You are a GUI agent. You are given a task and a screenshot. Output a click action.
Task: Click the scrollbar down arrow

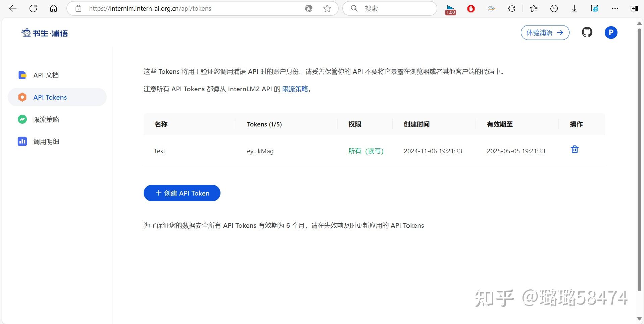(x=639, y=319)
